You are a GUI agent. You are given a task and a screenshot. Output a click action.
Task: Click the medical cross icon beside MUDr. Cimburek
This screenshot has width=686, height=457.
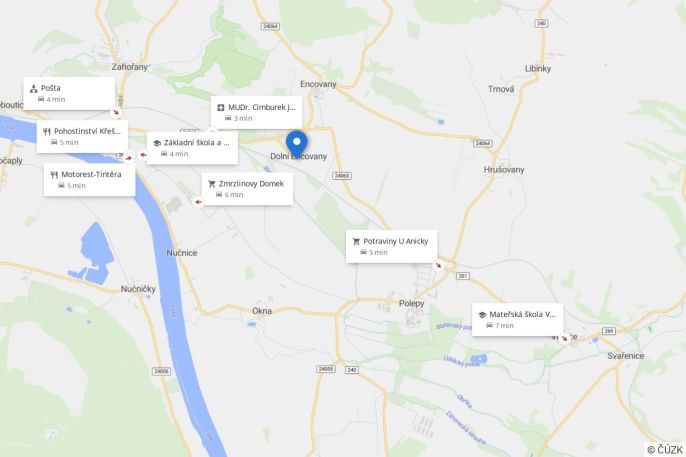[221, 108]
